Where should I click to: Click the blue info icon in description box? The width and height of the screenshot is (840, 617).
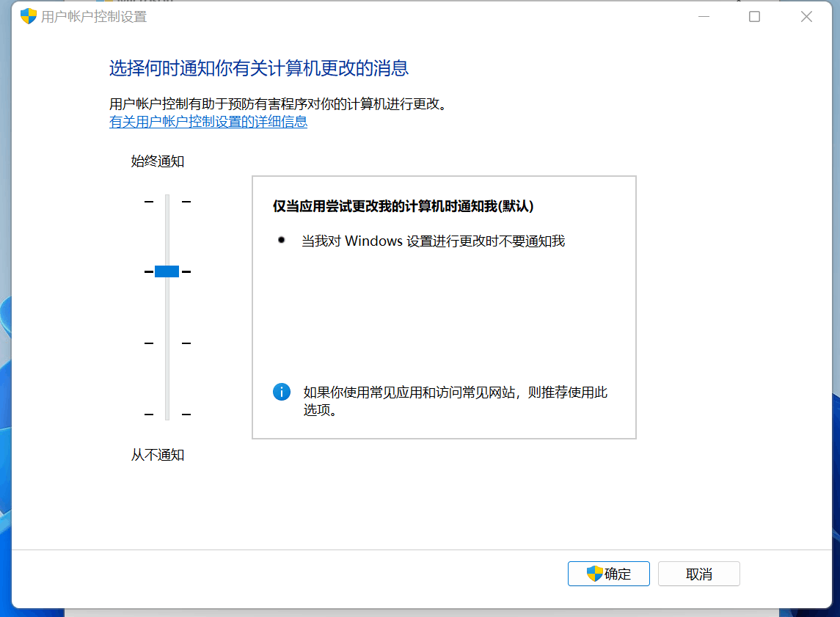click(x=281, y=392)
